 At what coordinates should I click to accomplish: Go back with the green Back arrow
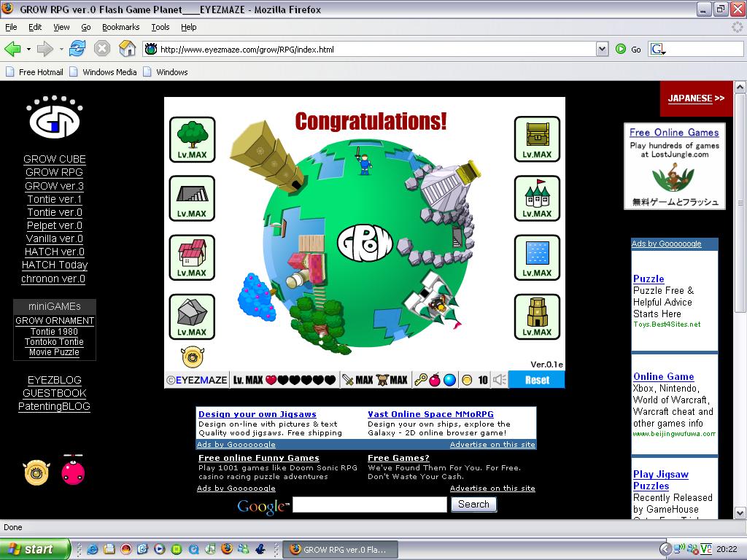pyautogui.click(x=13, y=49)
